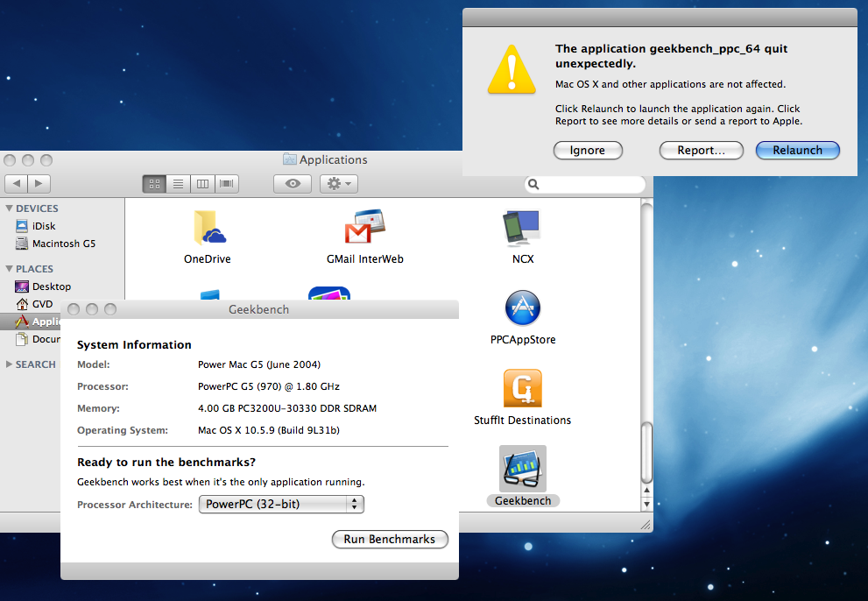868x601 pixels.
Task: Collapse the DEVICES sidebar section
Action: 9,209
